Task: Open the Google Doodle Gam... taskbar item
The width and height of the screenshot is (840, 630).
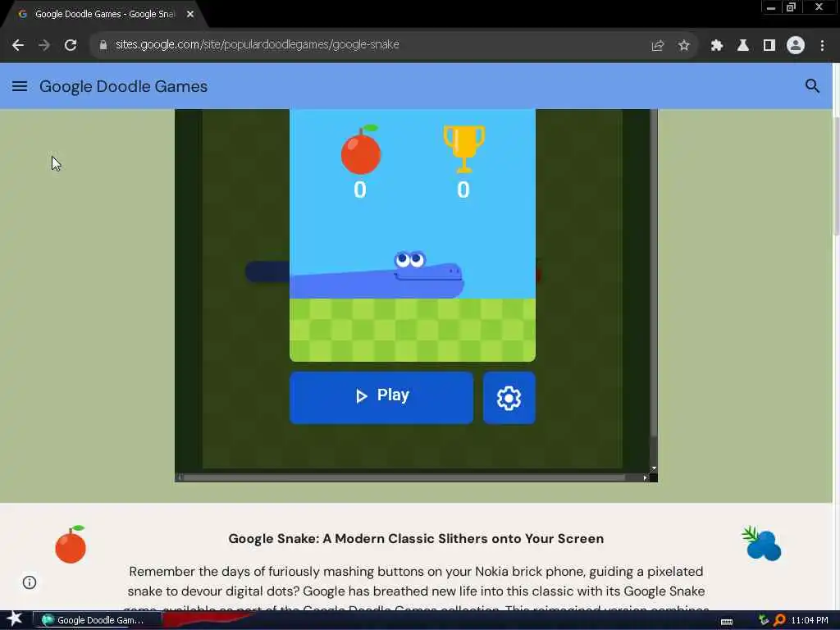Action: tap(98, 620)
